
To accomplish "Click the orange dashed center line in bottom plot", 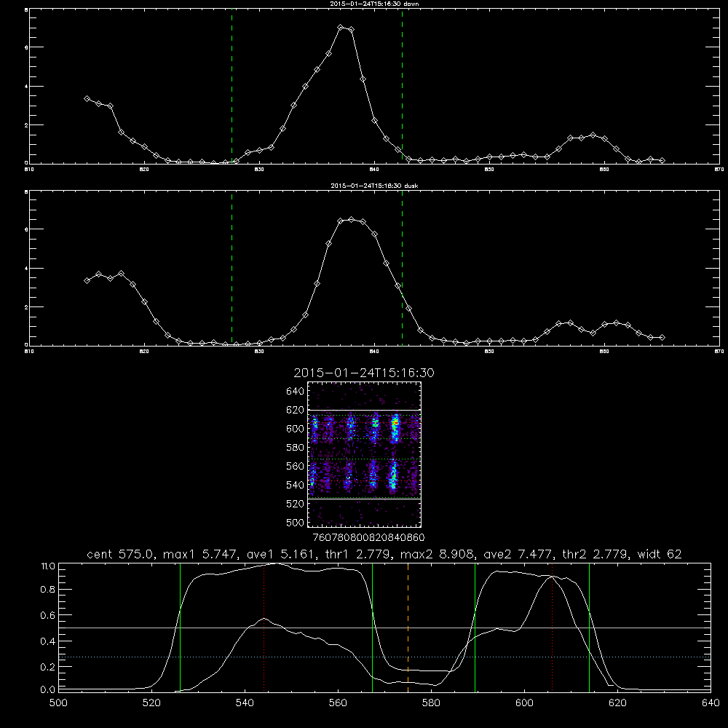I will (408, 628).
